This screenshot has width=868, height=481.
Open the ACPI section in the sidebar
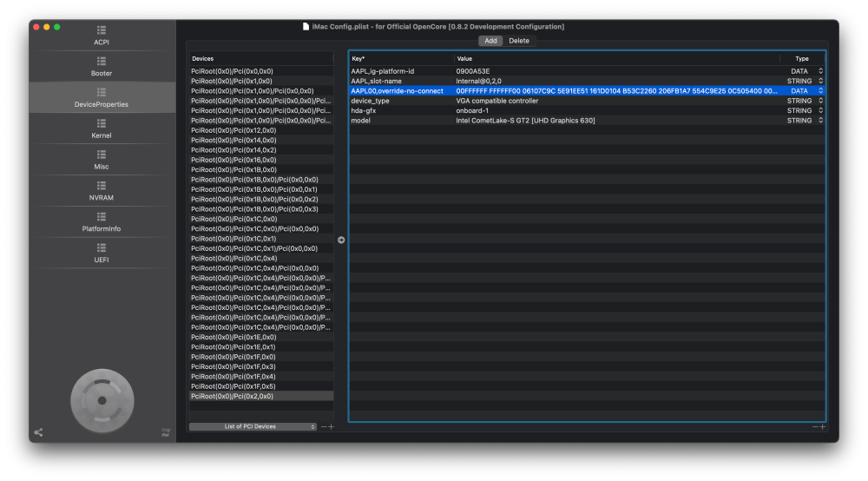click(102, 36)
